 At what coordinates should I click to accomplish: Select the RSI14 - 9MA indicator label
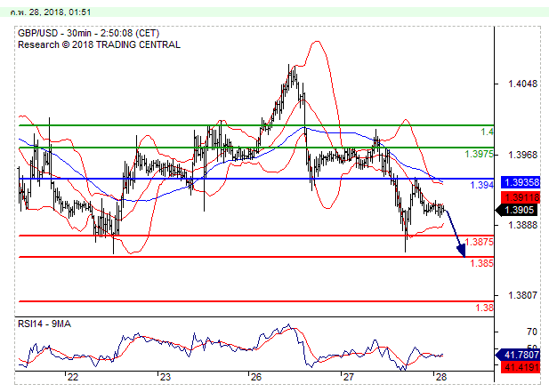44,324
